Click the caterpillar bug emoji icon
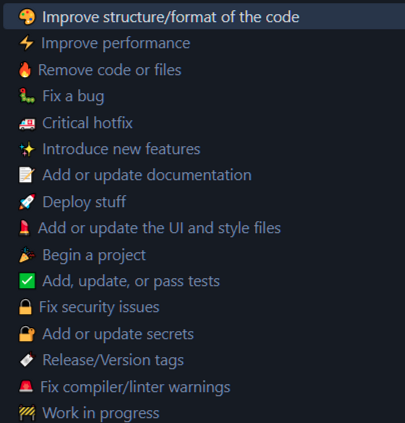Screen dimensions: 405x423 pyautogui.click(x=27, y=96)
